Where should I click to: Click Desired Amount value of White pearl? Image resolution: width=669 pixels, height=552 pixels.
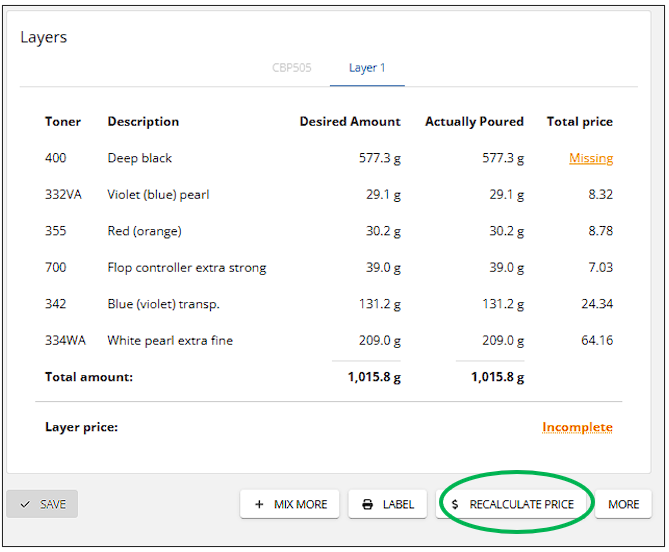coord(380,341)
